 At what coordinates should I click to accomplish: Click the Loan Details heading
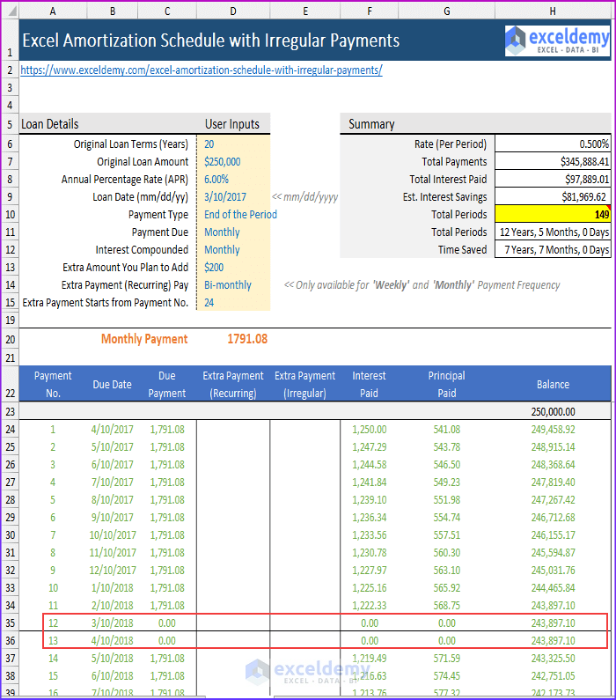coord(50,124)
